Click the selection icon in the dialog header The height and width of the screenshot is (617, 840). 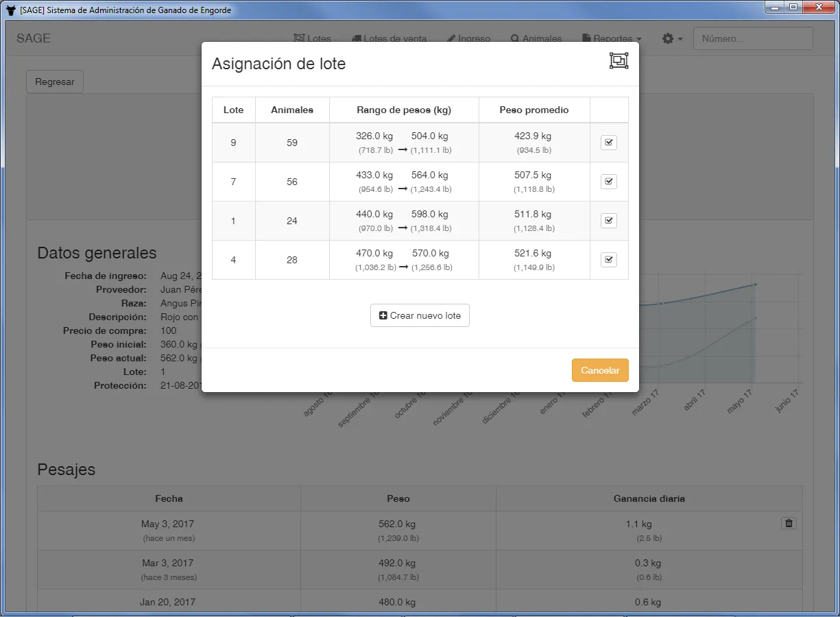click(x=618, y=60)
